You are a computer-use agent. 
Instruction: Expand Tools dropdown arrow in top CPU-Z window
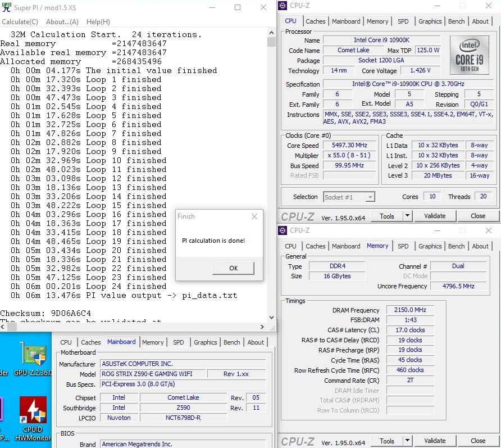coord(407,216)
